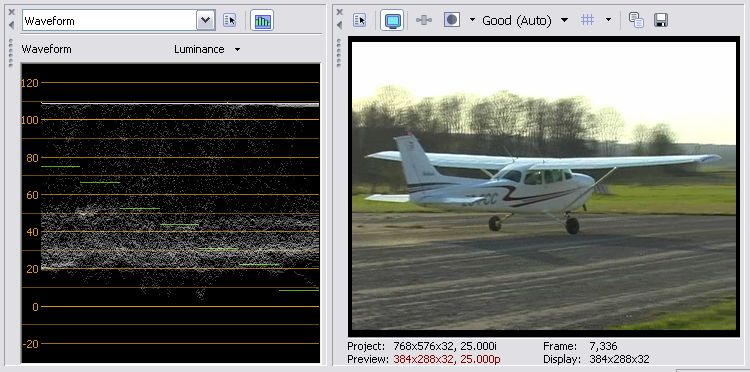This screenshot has width=750, height=372.
Task: Copy snapshot to clipboard
Action: point(636,20)
